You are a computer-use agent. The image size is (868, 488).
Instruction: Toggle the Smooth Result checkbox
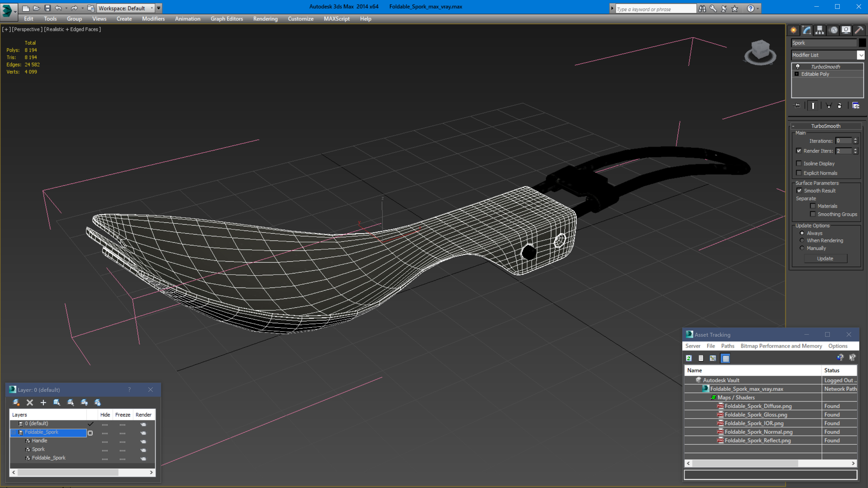(x=800, y=190)
